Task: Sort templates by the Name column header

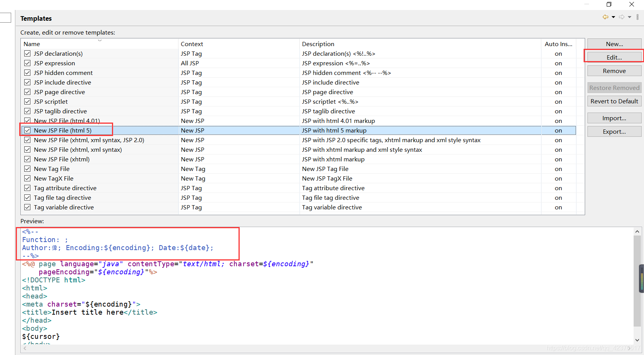Action: (x=100, y=44)
